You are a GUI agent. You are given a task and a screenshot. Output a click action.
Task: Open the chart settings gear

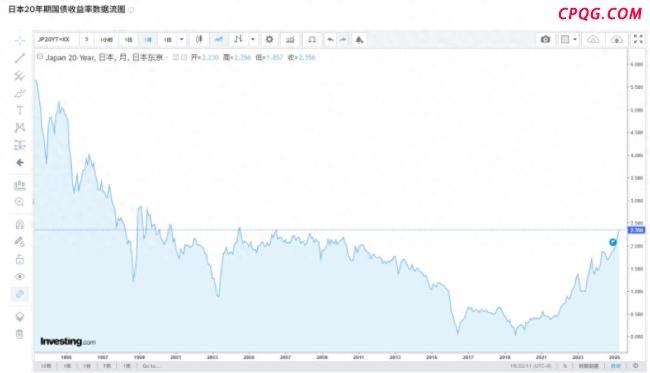(x=269, y=39)
